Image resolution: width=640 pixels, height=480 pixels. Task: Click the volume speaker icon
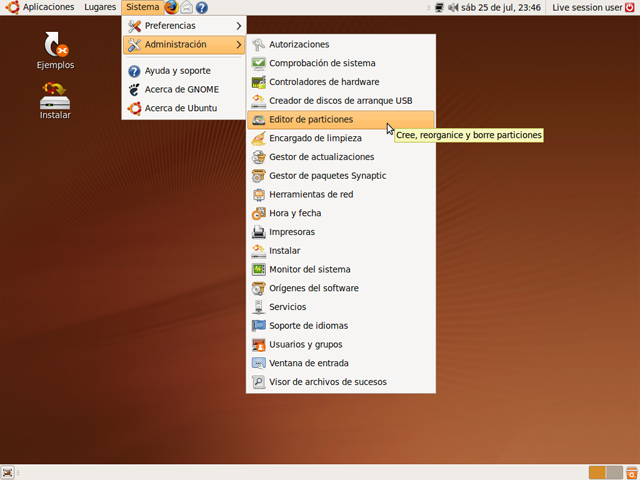[453, 7]
